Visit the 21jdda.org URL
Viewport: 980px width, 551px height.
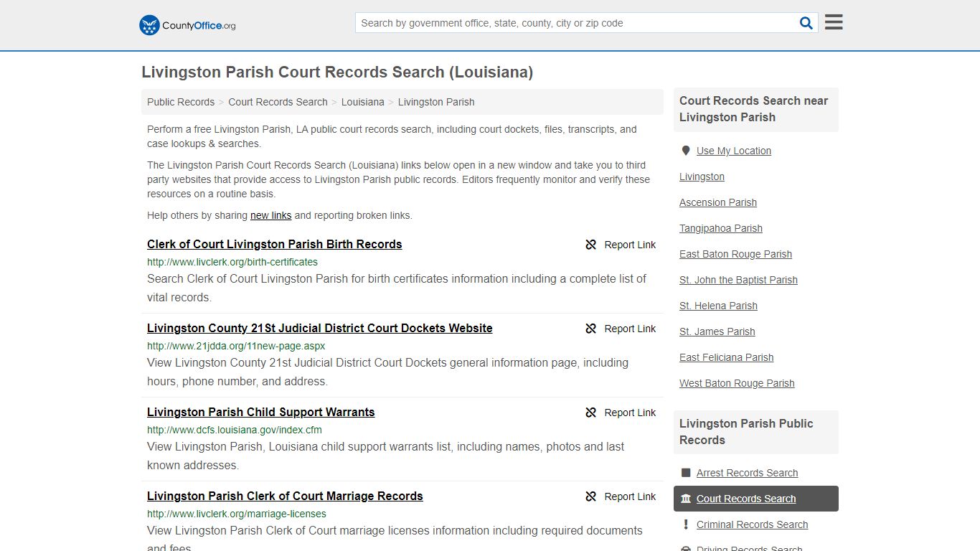[236, 346]
